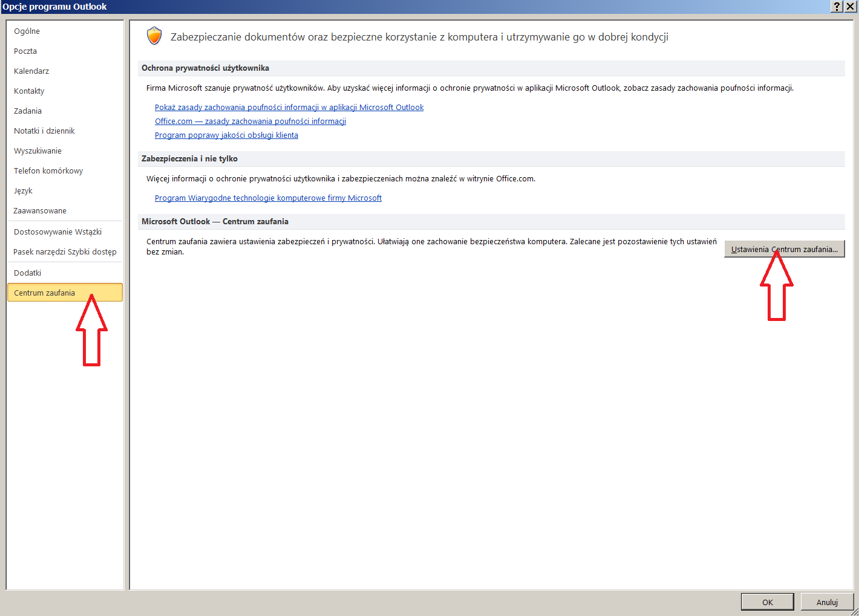Click the Zabezpieczenia i nie tylko heading
Viewport: 859px width, 616px height.
pyautogui.click(x=189, y=158)
